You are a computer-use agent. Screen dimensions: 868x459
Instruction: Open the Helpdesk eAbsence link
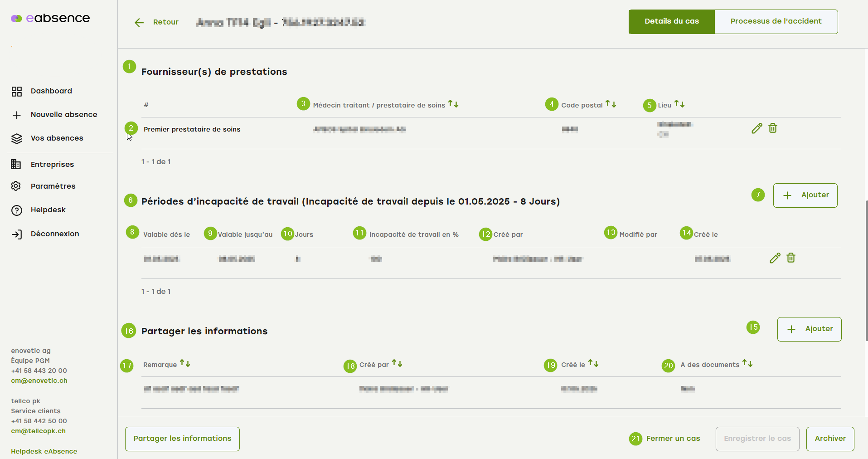click(x=44, y=452)
